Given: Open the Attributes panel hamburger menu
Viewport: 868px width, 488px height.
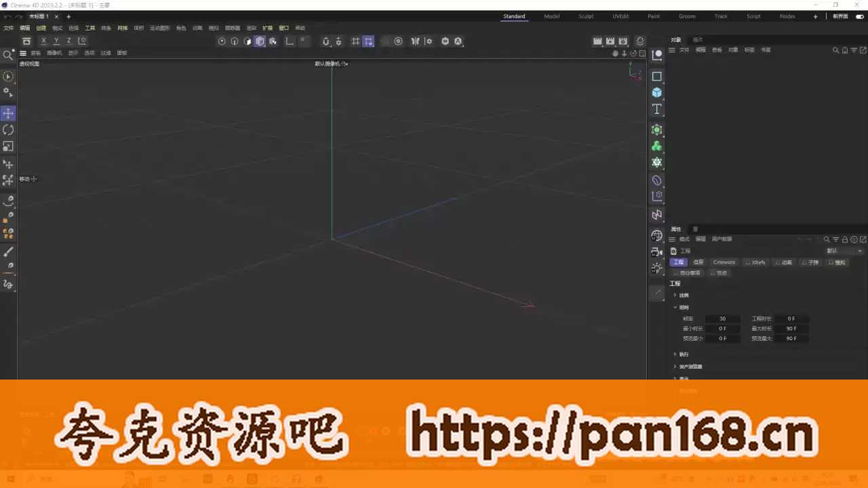Looking at the screenshot, I should pyautogui.click(x=672, y=239).
